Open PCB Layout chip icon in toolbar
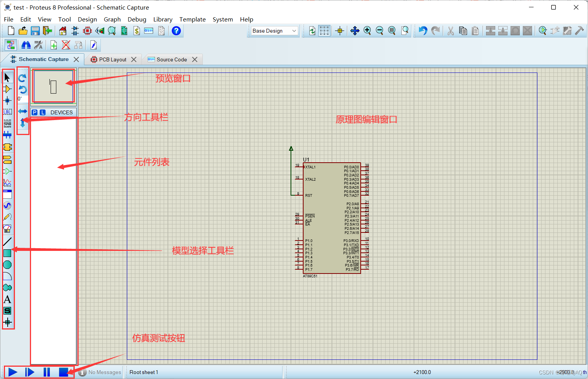Image resolution: width=588 pixels, height=379 pixels. click(x=87, y=31)
